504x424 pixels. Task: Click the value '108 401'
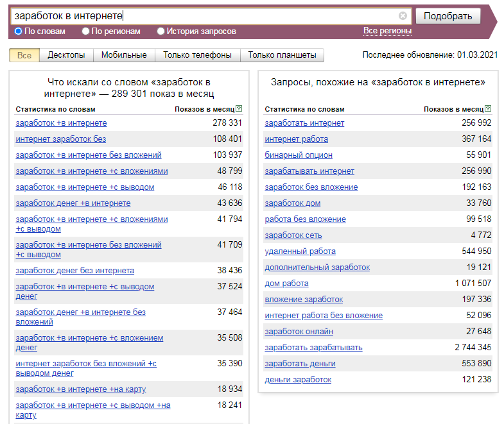point(227,139)
